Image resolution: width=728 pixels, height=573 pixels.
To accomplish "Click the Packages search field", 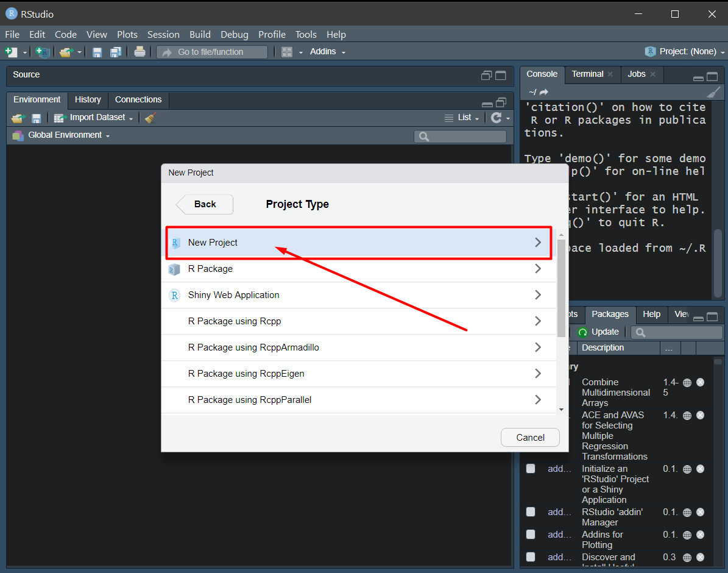I will (x=676, y=332).
